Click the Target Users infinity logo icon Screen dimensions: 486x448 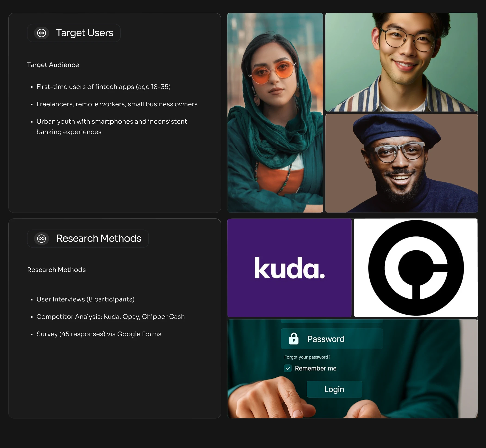tap(41, 33)
